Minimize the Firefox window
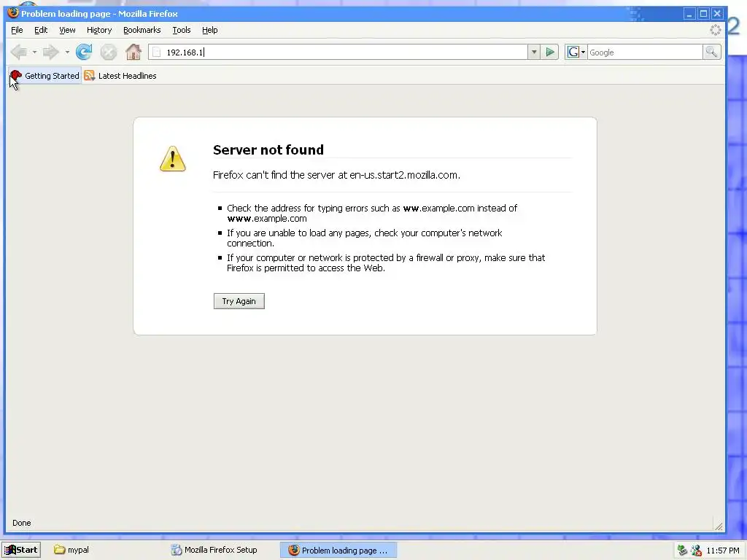 [x=689, y=14]
